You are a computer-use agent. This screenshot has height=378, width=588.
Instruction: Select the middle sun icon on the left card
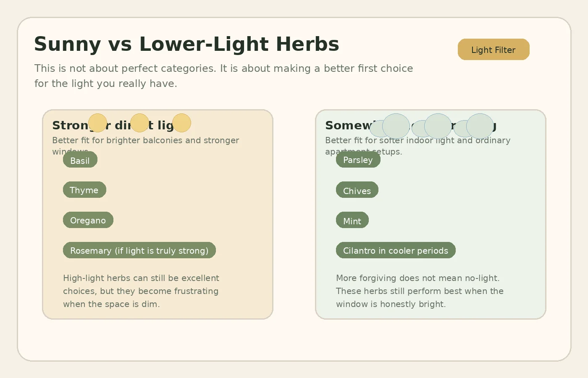point(139,123)
